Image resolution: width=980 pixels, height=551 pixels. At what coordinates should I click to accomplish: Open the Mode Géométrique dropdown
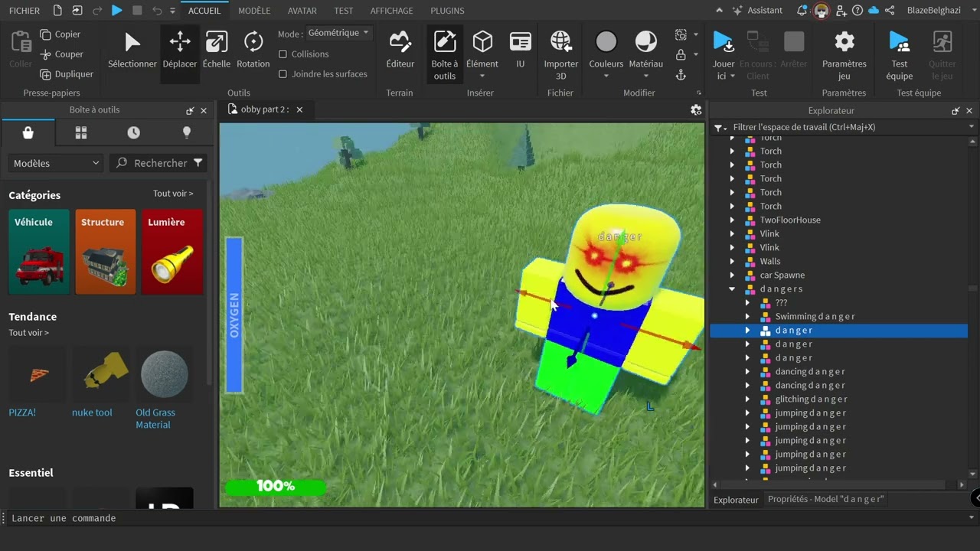pyautogui.click(x=338, y=34)
